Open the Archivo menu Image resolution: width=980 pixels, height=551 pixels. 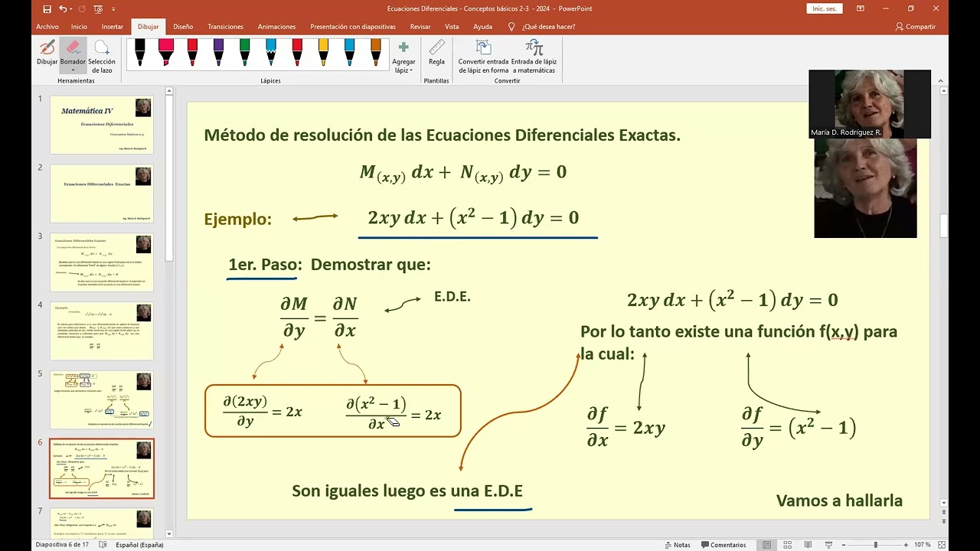tap(47, 27)
